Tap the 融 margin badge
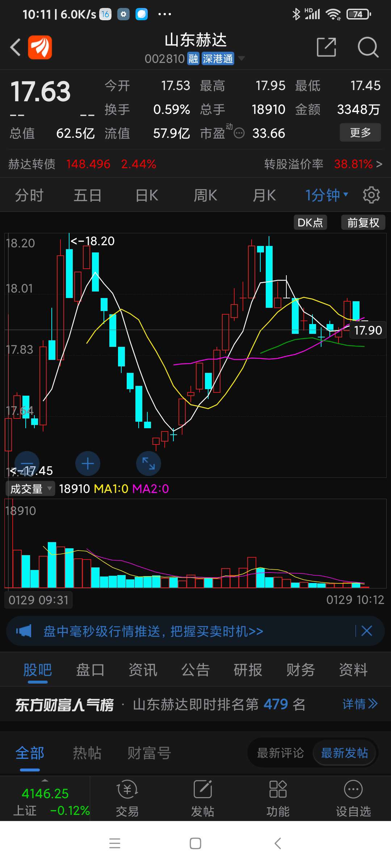Image resolution: width=391 pixels, height=868 pixels. (193, 59)
